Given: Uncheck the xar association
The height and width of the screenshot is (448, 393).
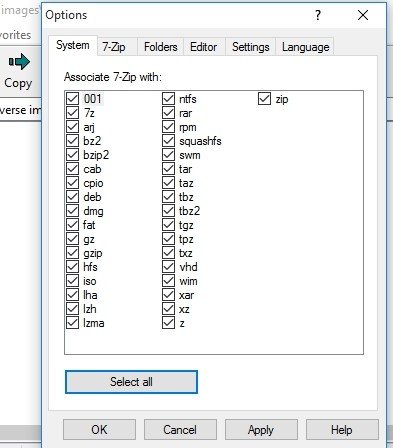Looking at the screenshot, I should 168,295.
